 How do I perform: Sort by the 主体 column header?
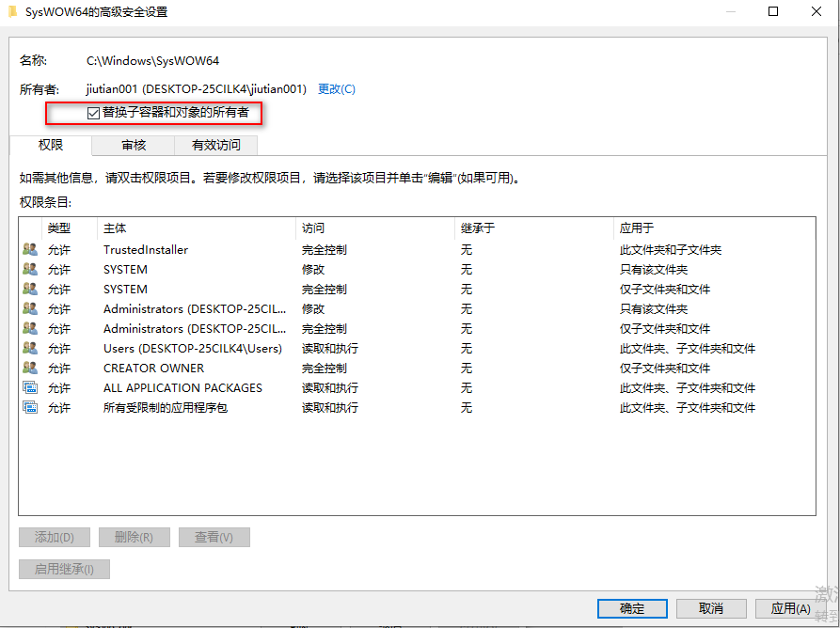197,228
